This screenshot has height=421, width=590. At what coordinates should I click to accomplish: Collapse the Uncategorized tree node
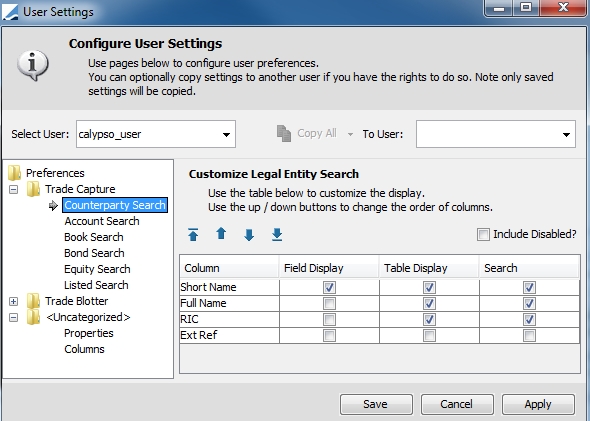pos(14,318)
